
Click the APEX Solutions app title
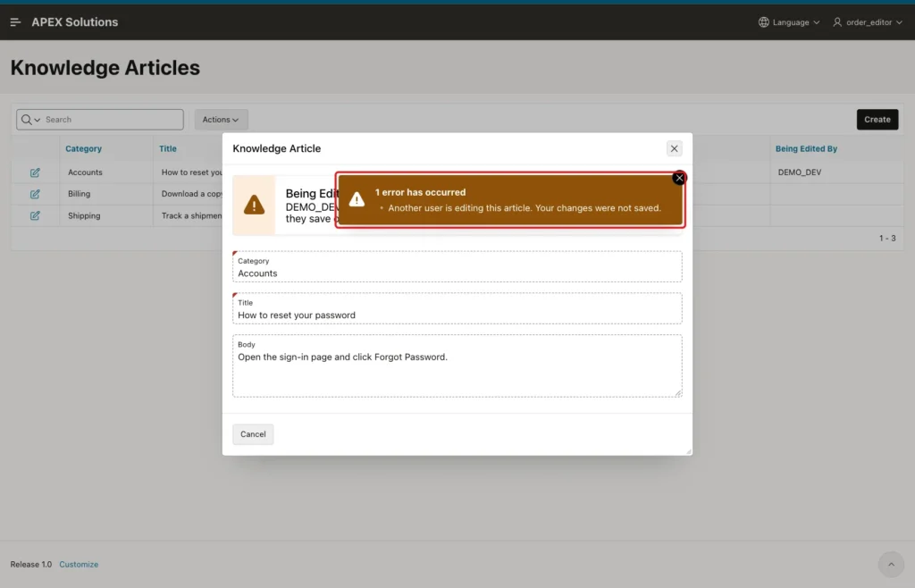pyautogui.click(x=75, y=22)
